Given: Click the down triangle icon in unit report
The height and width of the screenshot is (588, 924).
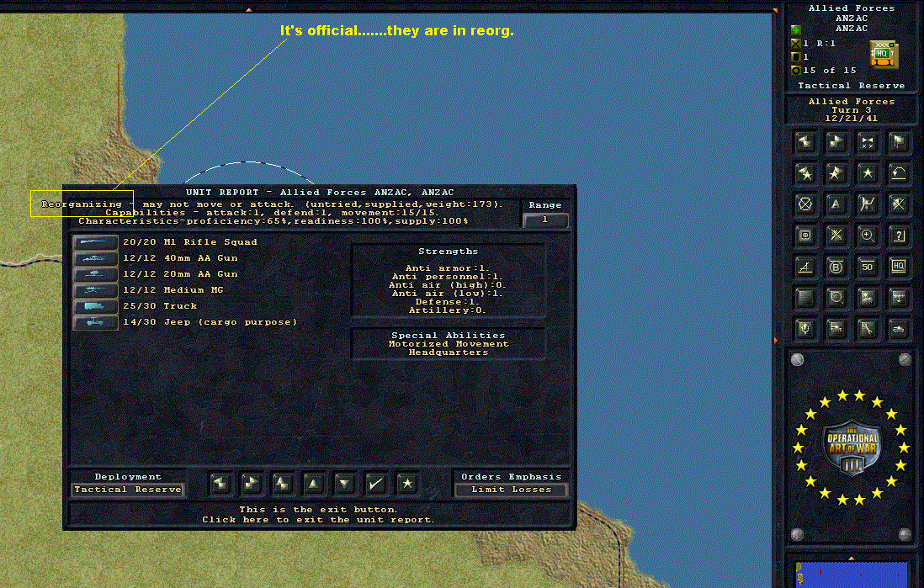Looking at the screenshot, I should 345,485.
